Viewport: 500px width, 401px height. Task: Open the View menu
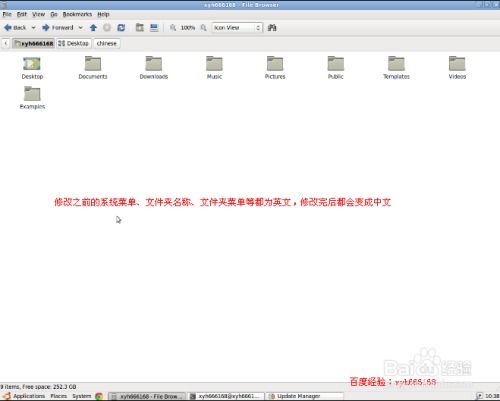pos(38,14)
